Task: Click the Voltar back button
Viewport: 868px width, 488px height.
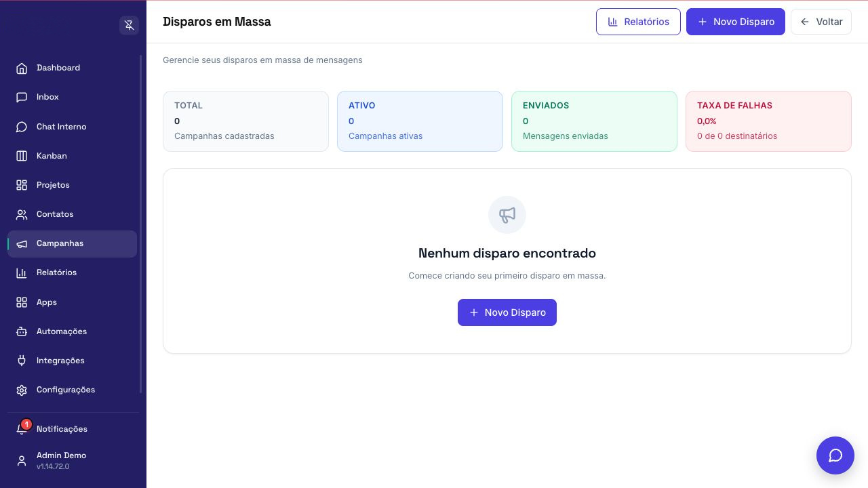Action: pyautogui.click(x=821, y=22)
